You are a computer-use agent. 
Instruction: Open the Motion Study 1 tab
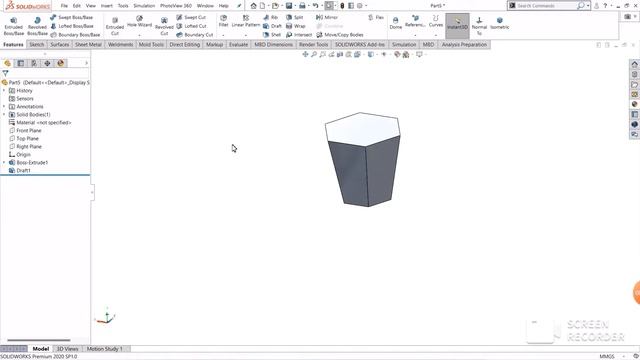(x=104, y=349)
